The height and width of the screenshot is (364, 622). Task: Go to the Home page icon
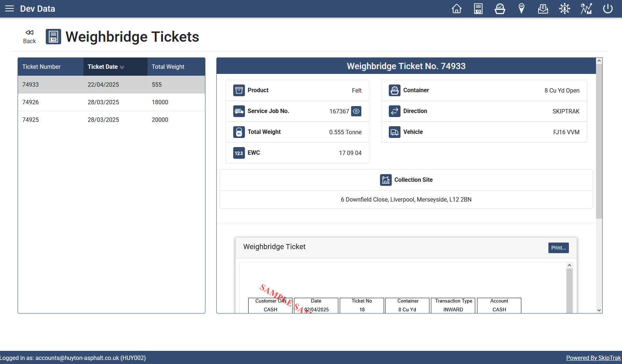(x=457, y=8)
